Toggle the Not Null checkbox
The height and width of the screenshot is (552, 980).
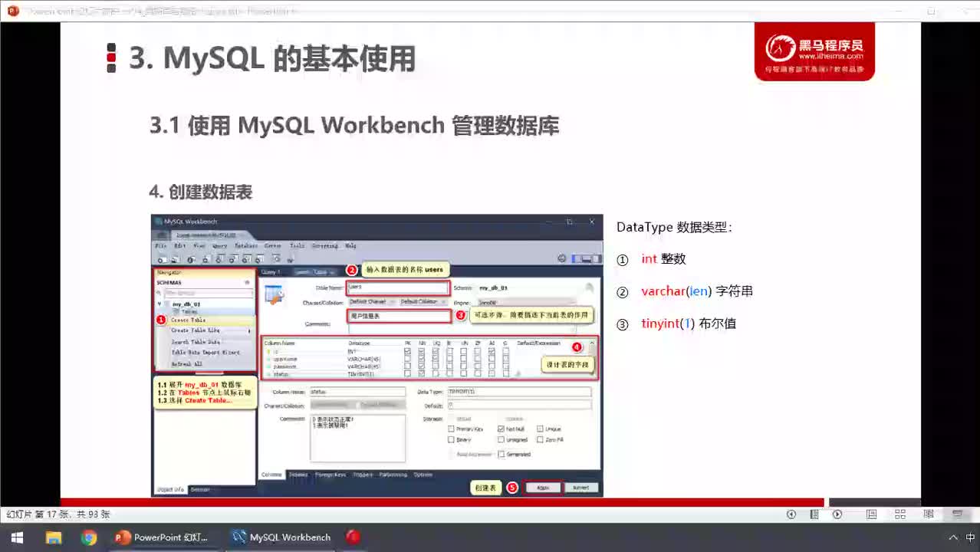click(501, 429)
